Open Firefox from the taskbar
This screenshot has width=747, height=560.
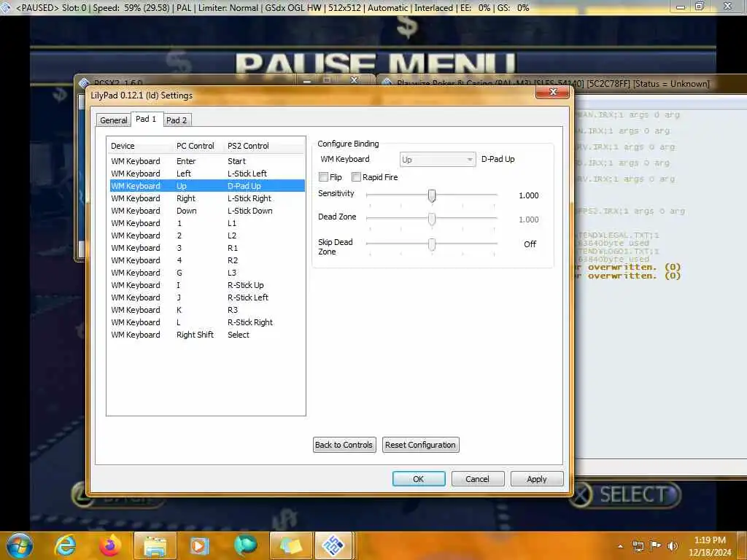[x=109, y=545]
